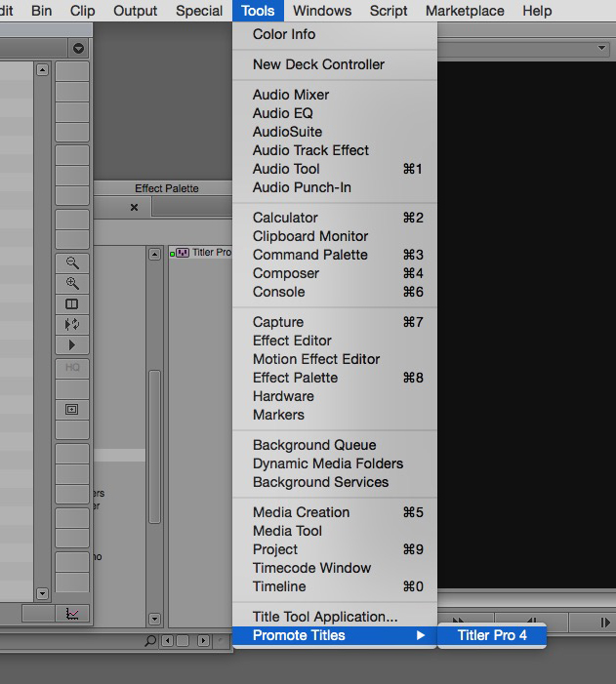
Task: Toggle the HQ button in the sidebar
Action: coord(72,368)
